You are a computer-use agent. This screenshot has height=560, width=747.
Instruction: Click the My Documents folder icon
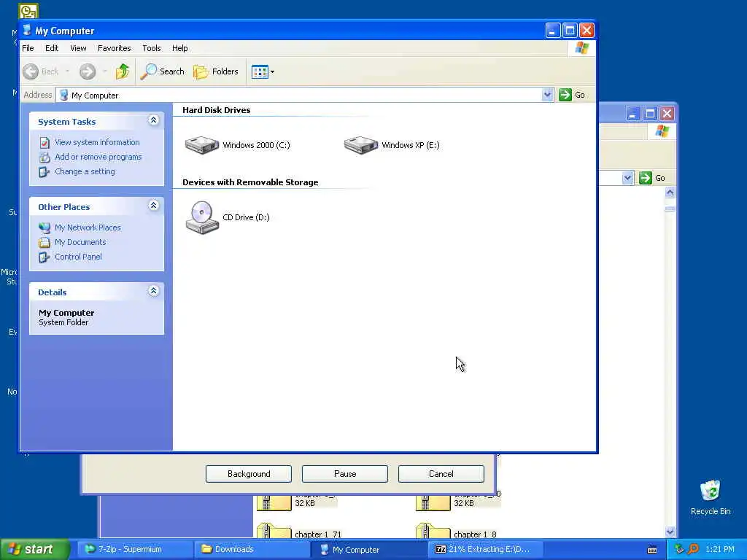point(44,242)
